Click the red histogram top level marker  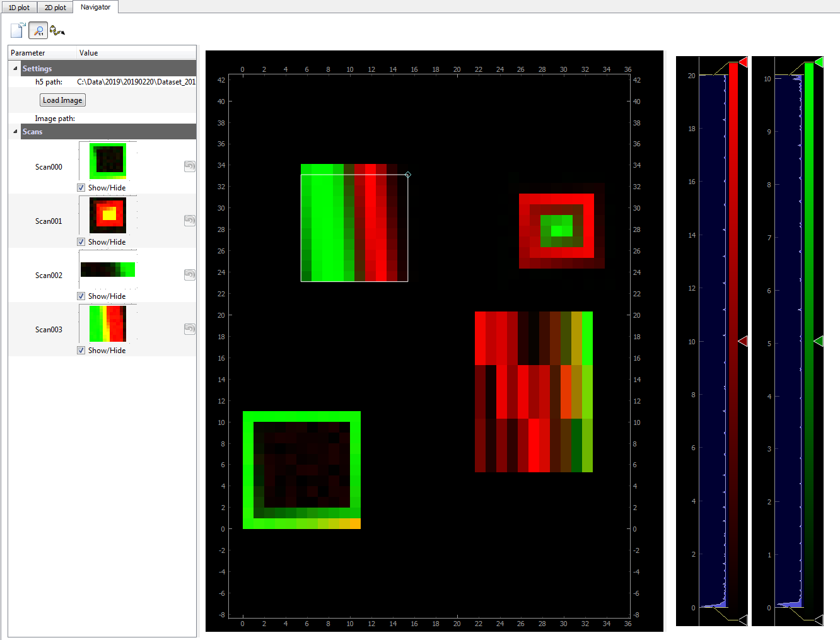[743, 62]
